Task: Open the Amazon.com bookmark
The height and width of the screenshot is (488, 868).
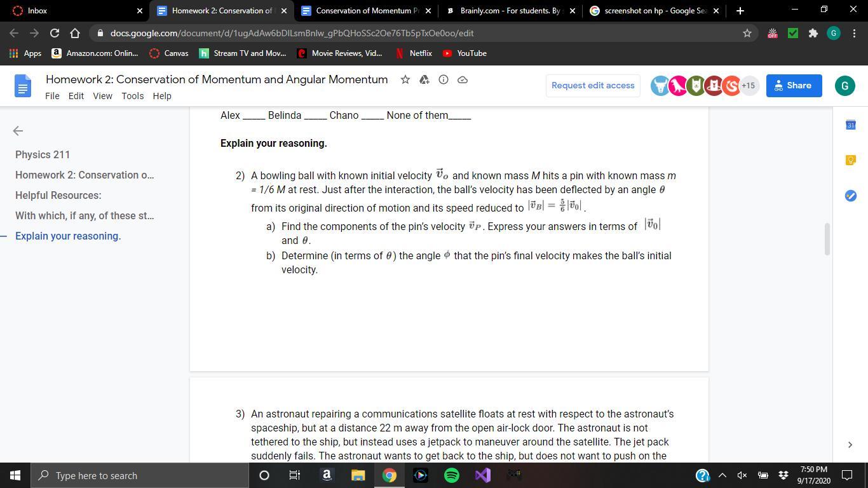Action: click(x=95, y=53)
